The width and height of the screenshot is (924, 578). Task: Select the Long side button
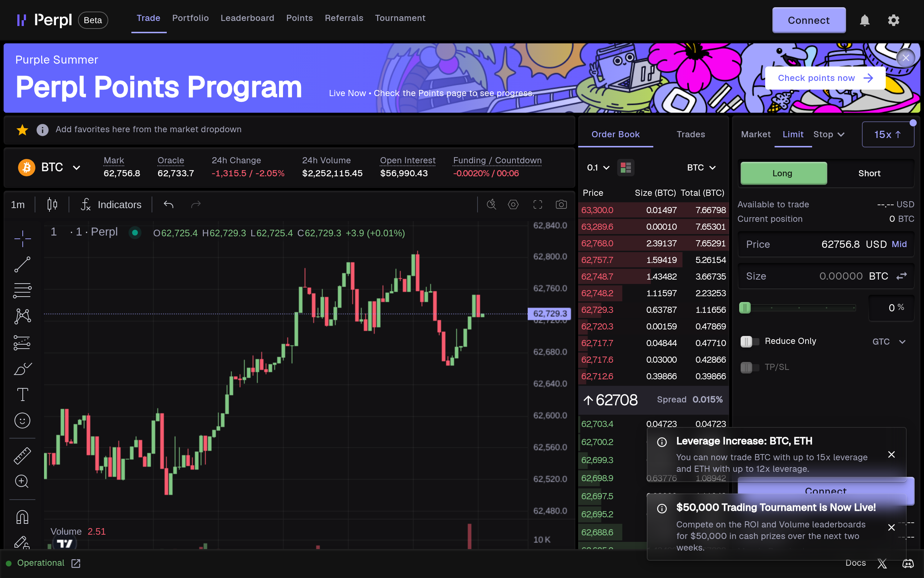point(784,173)
